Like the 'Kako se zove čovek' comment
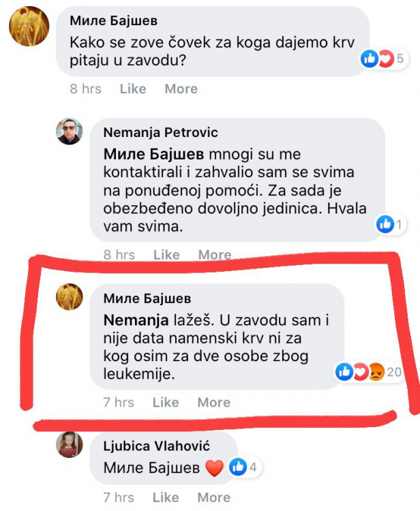The image size is (420, 511). [133, 89]
